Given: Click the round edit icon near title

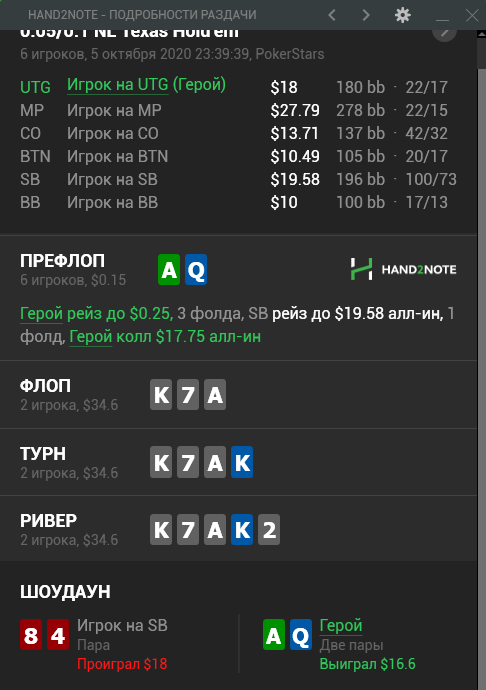Looking at the screenshot, I should [x=445, y=33].
